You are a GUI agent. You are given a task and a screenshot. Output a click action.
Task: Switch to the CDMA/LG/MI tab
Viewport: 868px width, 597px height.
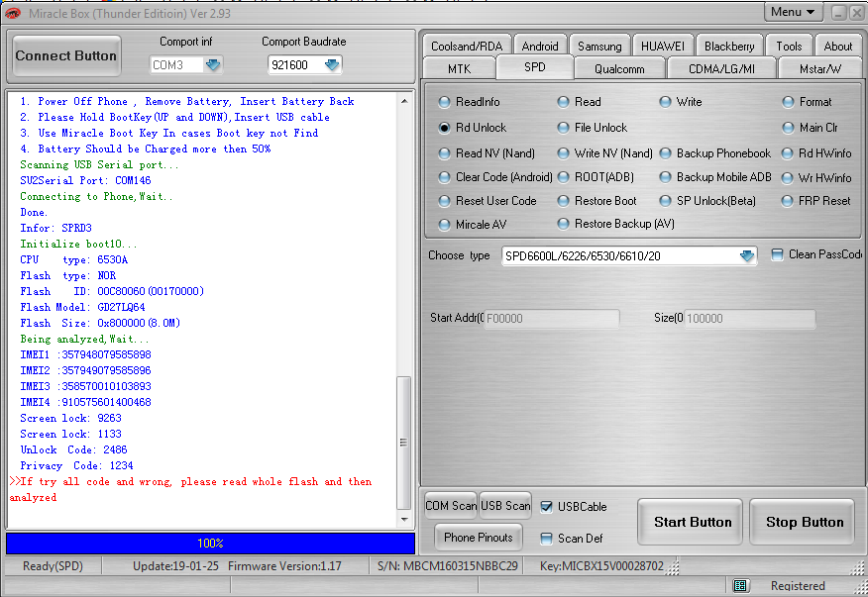click(x=721, y=68)
